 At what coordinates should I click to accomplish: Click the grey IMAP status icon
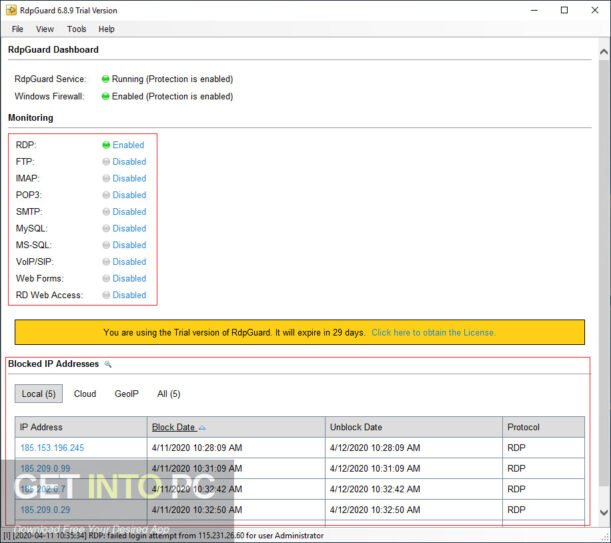tap(106, 179)
